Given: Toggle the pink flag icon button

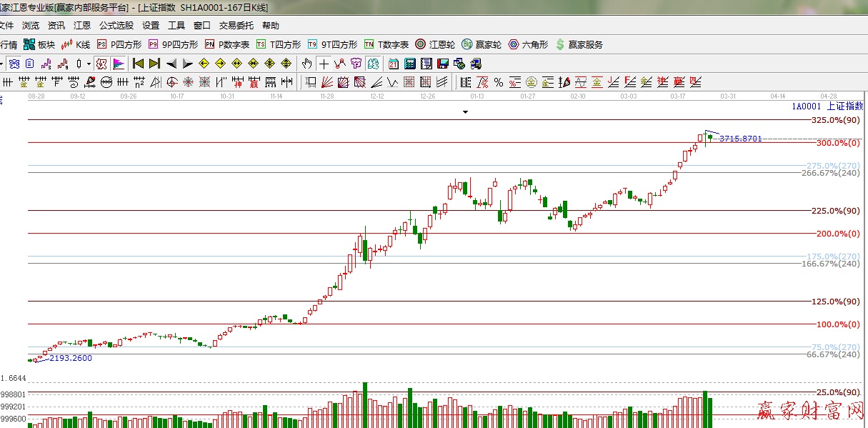Looking at the screenshot, I should point(118,64).
